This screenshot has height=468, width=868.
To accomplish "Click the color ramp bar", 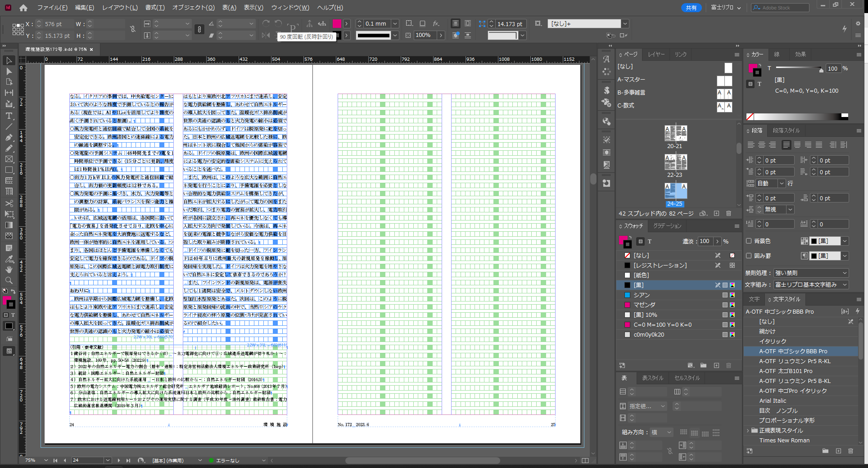I will [797, 117].
